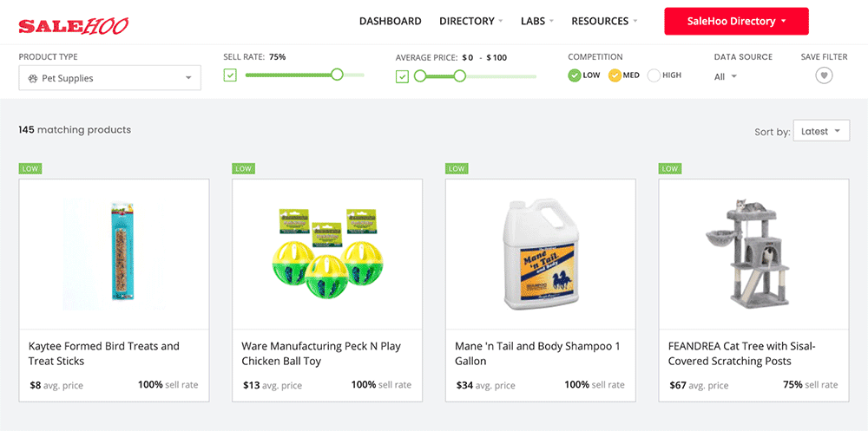The height and width of the screenshot is (431, 868).
Task: Expand the Data Source All dropdown
Action: (x=726, y=76)
